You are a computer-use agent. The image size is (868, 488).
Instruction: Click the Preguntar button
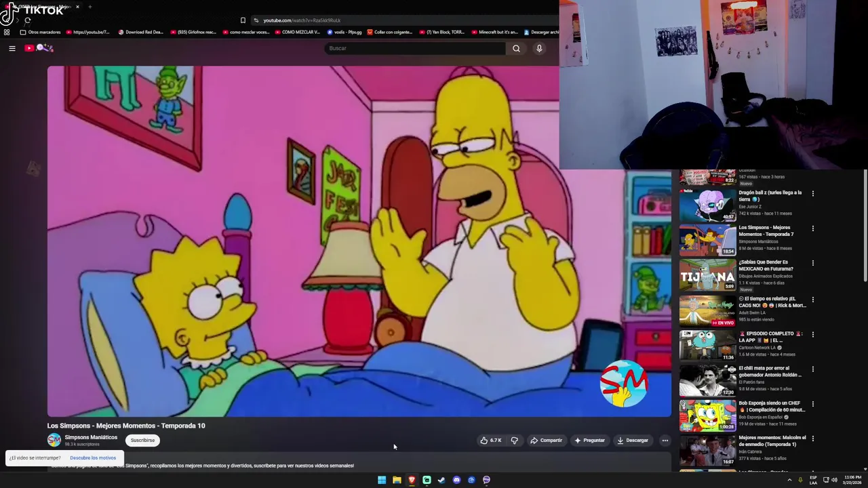pos(589,441)
